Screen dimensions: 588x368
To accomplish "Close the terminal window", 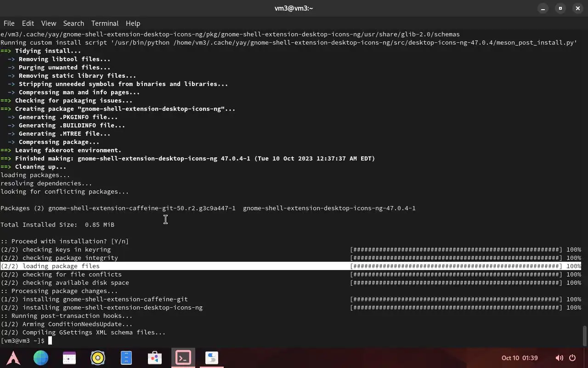I will (578, 8).
